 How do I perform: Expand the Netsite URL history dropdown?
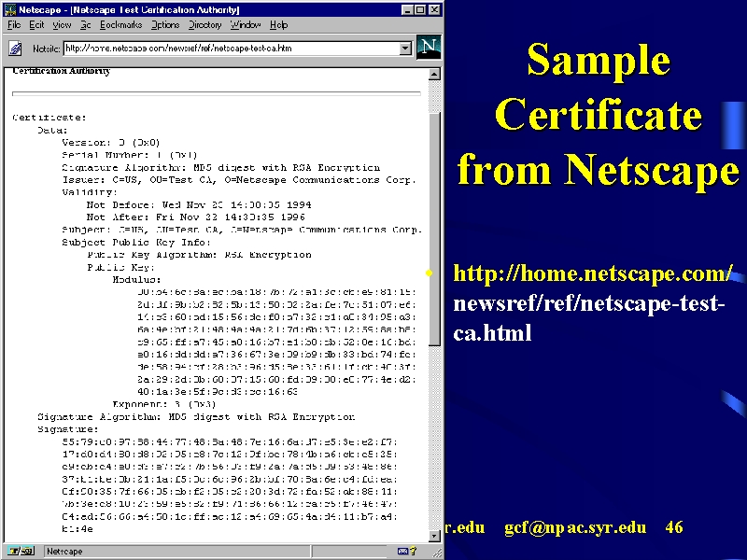[405, 49]
